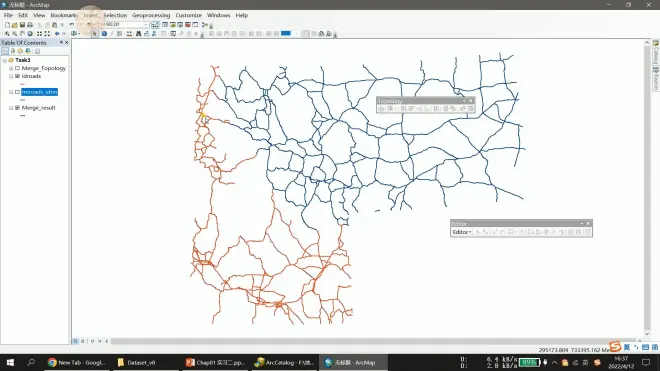Click the Full Extent globe icon
The width and height of the screenshot is (660, 371).
coord(30,34)
